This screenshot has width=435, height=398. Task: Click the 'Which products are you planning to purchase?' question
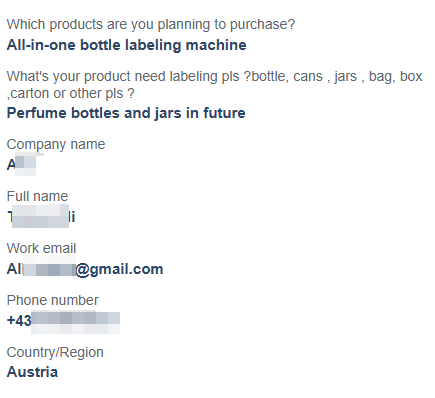click(x=151, y=25)
